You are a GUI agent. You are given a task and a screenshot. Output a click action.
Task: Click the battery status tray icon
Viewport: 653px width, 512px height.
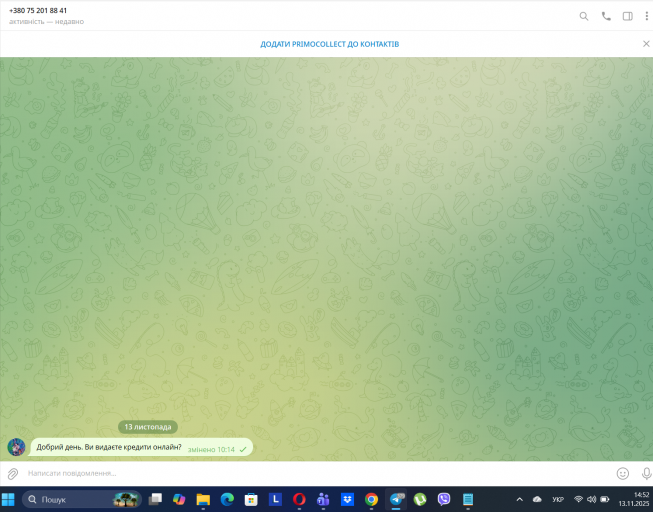605,499
